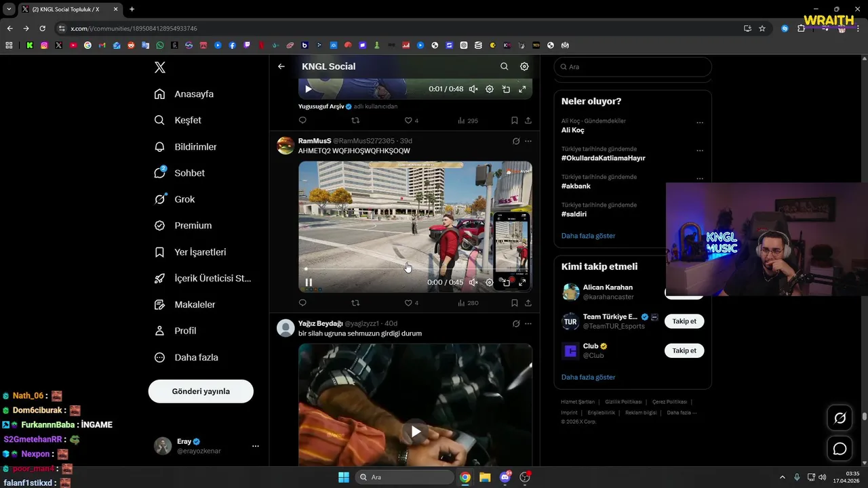868x488 pixels.
Task: Open Eray account options menu
Action: [256, 446]
